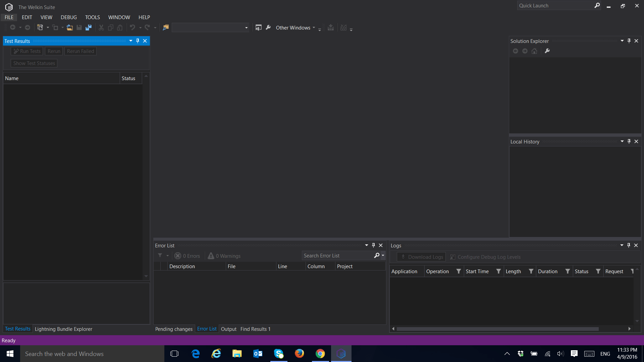Image resolution: width=644 pixels, height=362 pixels.
Task: Click the Find in Files icon
Action: coord(166,27)
